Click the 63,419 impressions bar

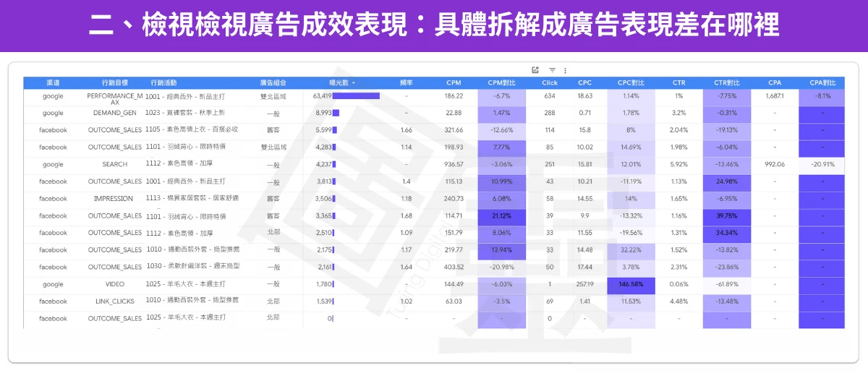pyautogui.click(x=356, y=95)
